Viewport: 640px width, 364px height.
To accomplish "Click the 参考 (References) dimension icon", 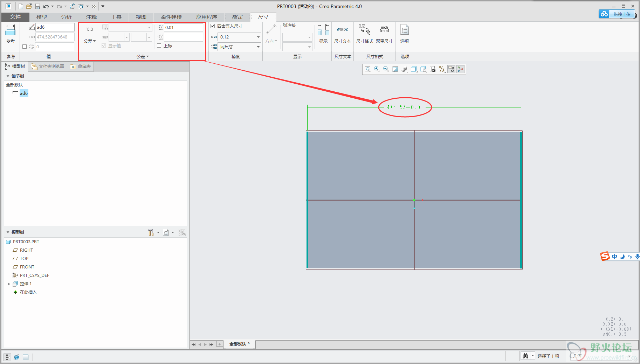I will (11, 30).
